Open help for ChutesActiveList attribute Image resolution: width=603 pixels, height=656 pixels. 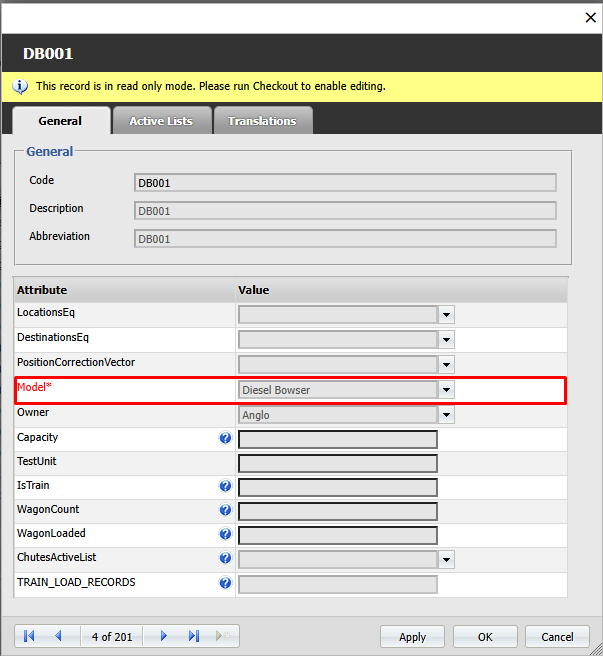225,559
